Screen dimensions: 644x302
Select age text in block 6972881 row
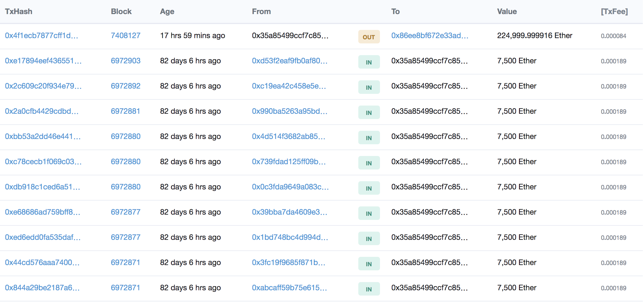coord(191,111)
